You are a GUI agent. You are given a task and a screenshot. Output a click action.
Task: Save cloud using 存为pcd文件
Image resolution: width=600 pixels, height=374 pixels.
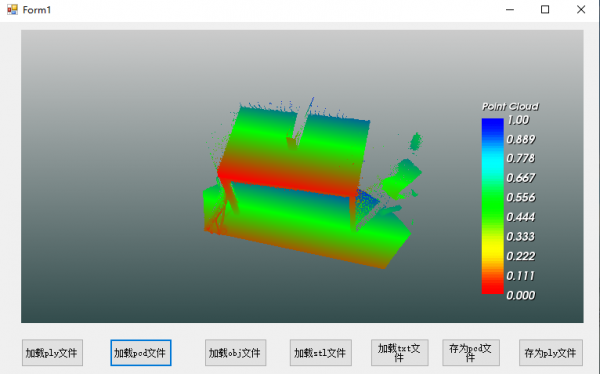click(x=471, y=353)
